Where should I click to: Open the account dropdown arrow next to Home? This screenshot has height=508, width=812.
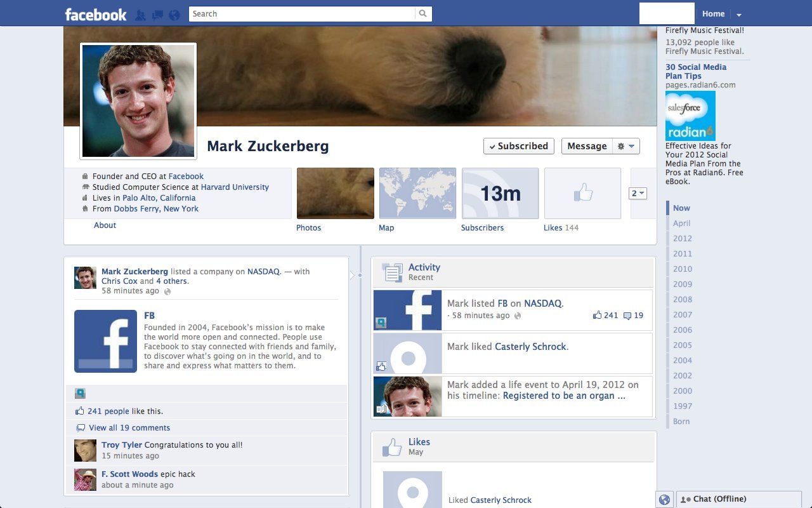(x=738, y=14)
